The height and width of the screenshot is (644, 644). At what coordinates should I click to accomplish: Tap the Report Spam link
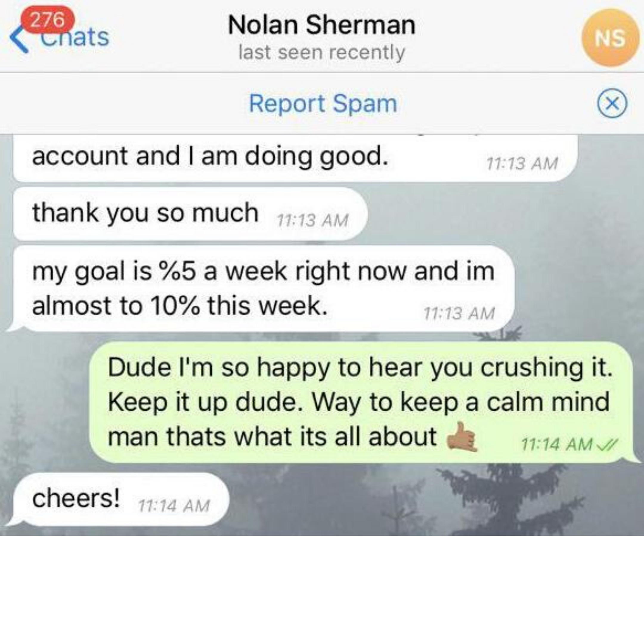tap(323, 104)
